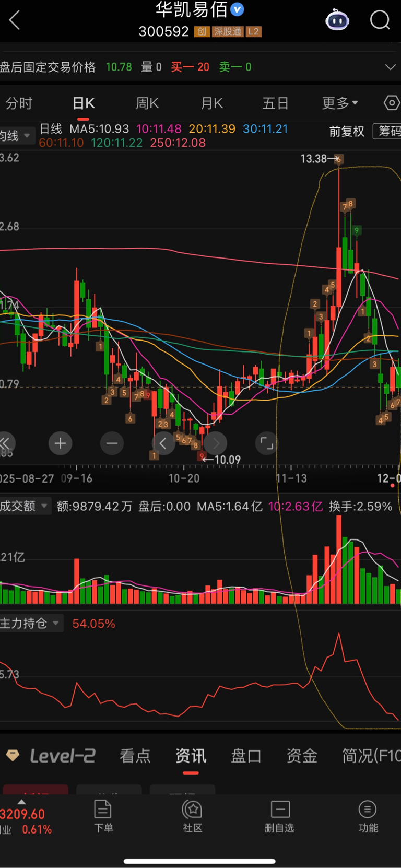Tap date marker 11-13 on axis

point(291,478)
